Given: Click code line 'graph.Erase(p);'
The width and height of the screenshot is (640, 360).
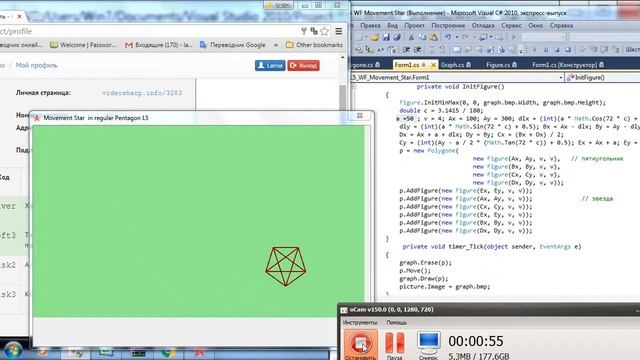Looking at the screenshot, I should [x=425, y=262].
